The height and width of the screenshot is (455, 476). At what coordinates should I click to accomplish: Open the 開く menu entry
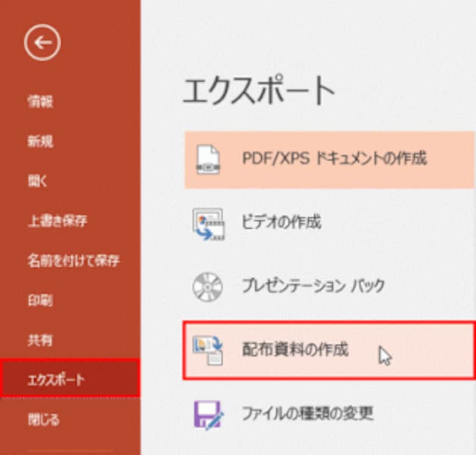tap(37, 181)
